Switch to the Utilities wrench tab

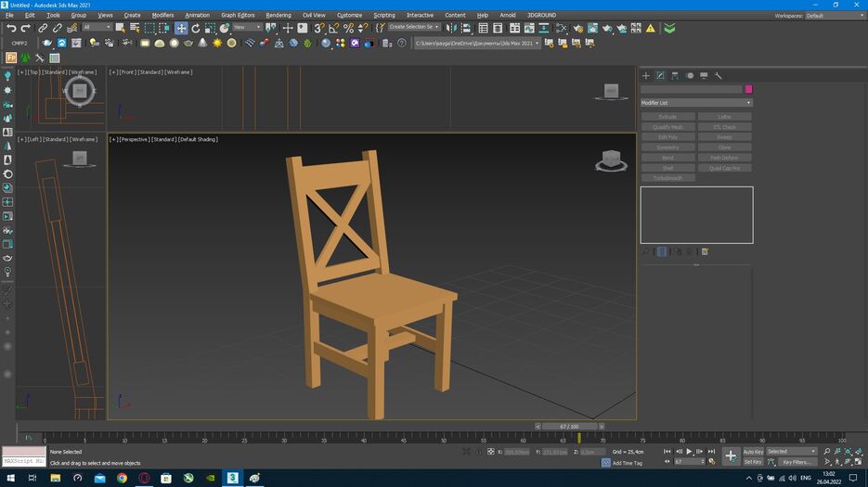pyautogui.click(x=718, y=75)
